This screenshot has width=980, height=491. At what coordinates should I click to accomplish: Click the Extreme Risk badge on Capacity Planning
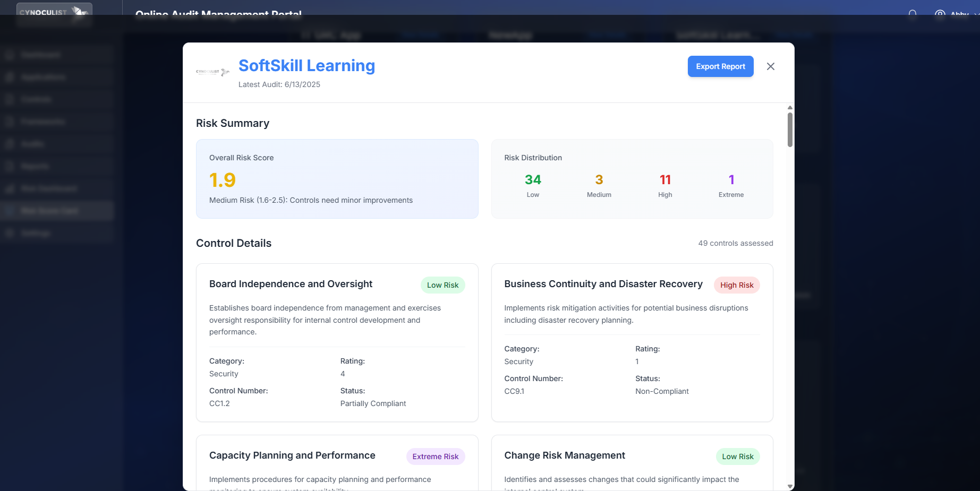[x=435, y=456]
